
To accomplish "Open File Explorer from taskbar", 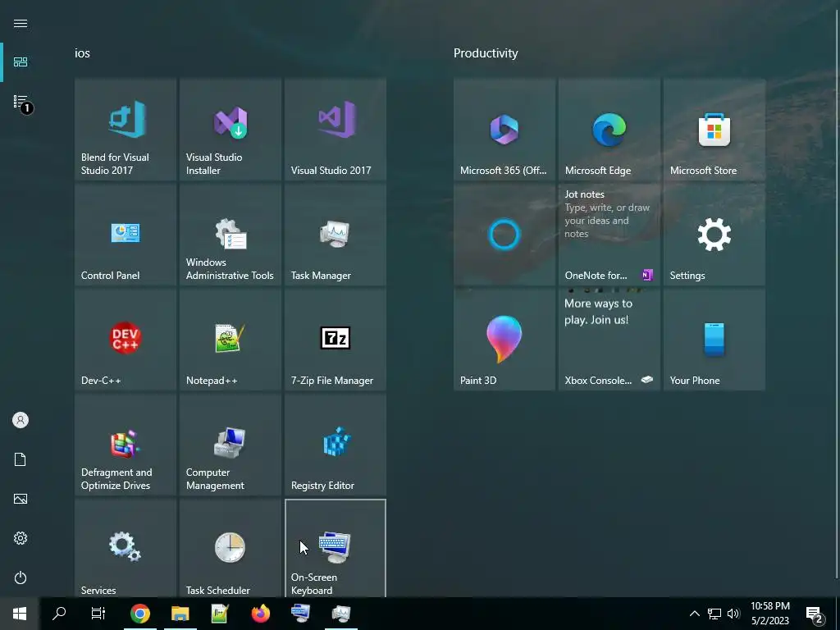I will click(x=180, y=614).
